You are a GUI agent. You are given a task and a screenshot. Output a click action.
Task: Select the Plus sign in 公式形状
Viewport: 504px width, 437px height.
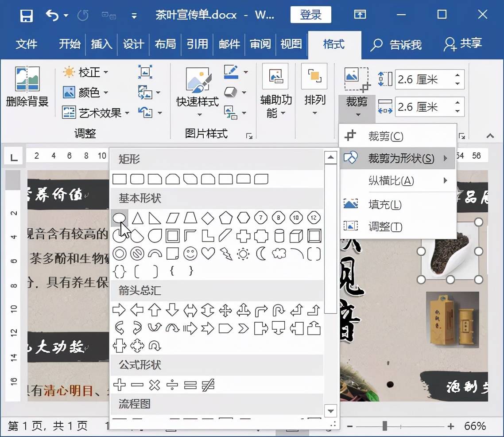[119, 385]
